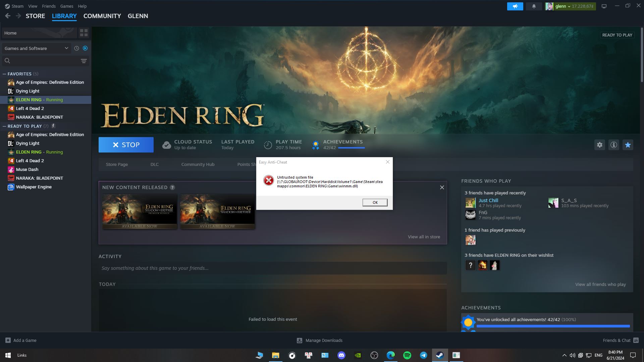Switch to the STORE tab
Screen dimensions: 644x362
pos(35,16)
